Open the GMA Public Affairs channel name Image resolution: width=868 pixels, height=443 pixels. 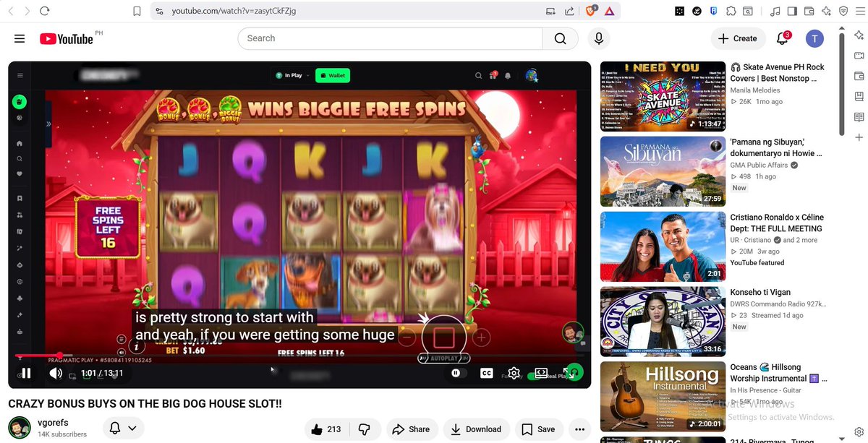pos(759,165)
